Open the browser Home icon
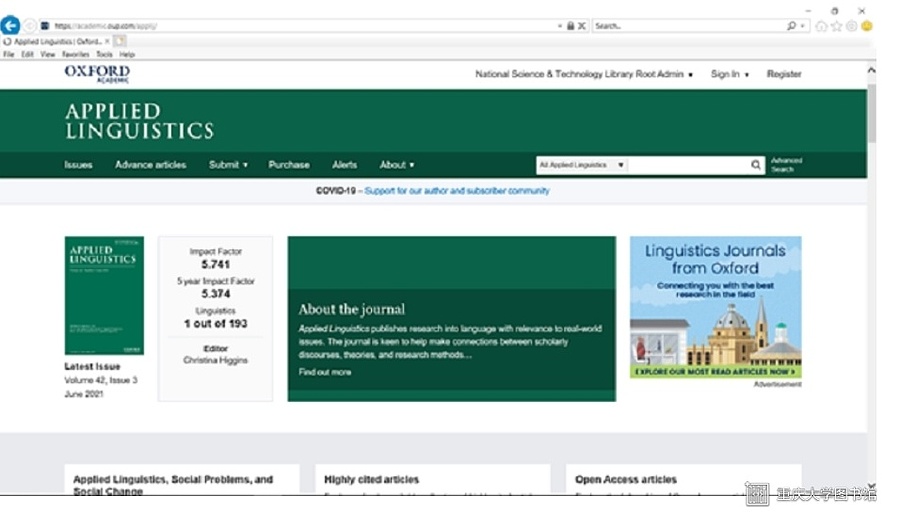This screenshot has width=900, height=529. tap(821, 26)
